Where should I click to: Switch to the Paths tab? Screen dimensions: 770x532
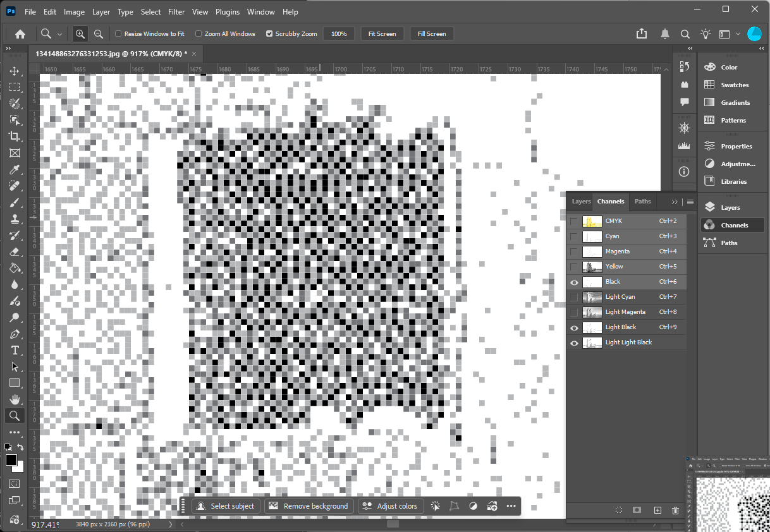pos(642,202)
